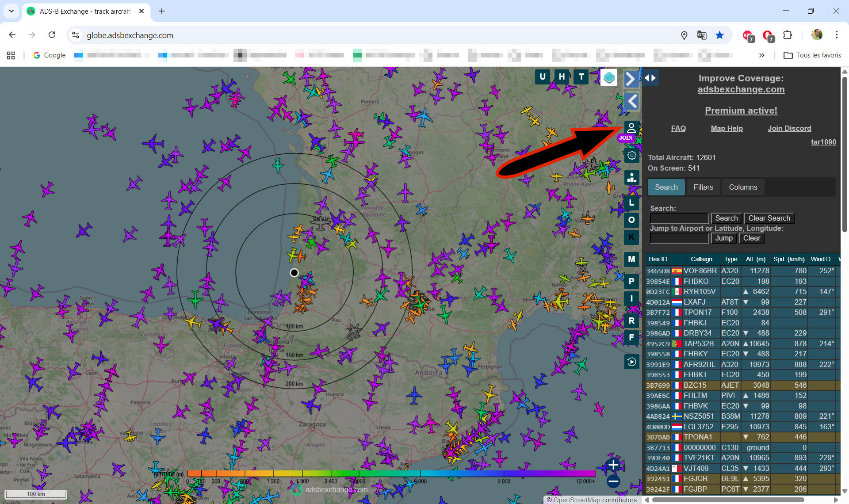Click the Search button
Viewport: 849px width, 504px height.
pyautogui.click(x=726, y=218)
